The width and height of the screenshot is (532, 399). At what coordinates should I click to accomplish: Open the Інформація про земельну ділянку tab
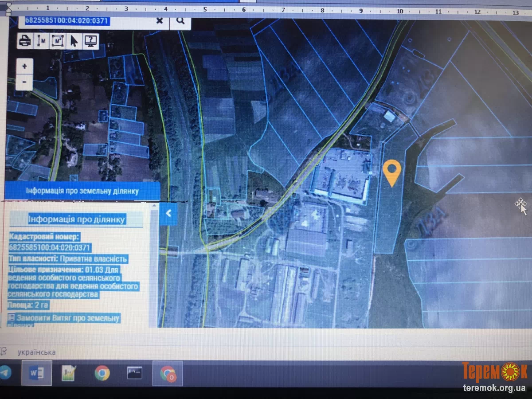coord(82,191)
